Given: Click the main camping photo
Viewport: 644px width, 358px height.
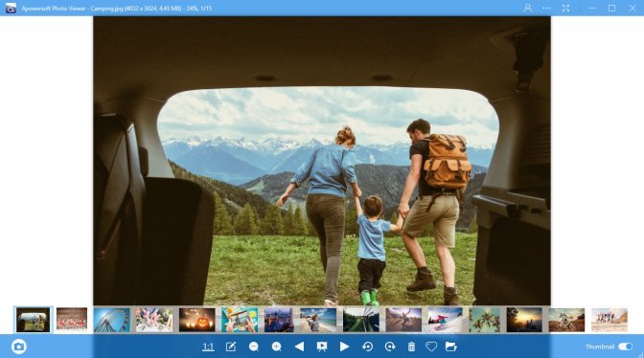Looking at the screenshot, I should click(322, 161).
